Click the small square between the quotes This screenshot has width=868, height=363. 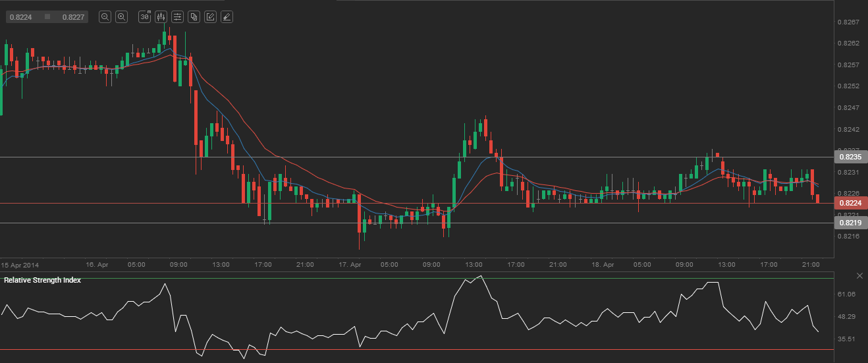[47, 17]
